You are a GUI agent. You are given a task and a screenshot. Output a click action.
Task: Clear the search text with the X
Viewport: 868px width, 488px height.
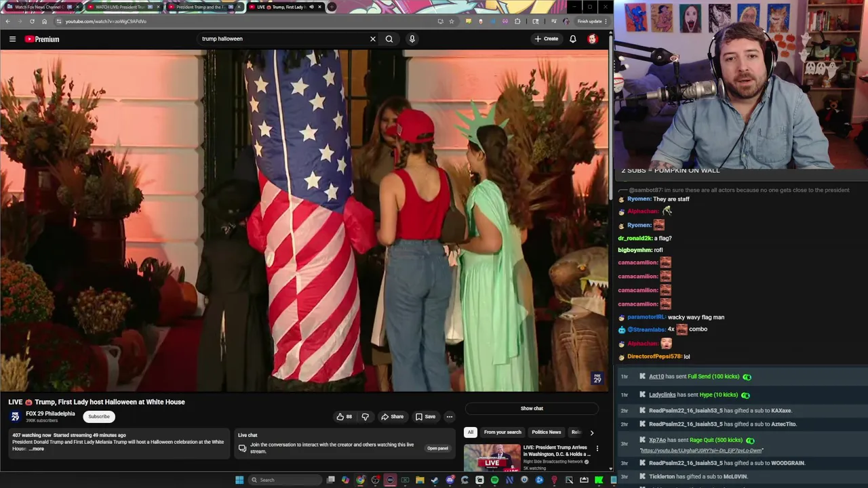(x=372, y=39)
